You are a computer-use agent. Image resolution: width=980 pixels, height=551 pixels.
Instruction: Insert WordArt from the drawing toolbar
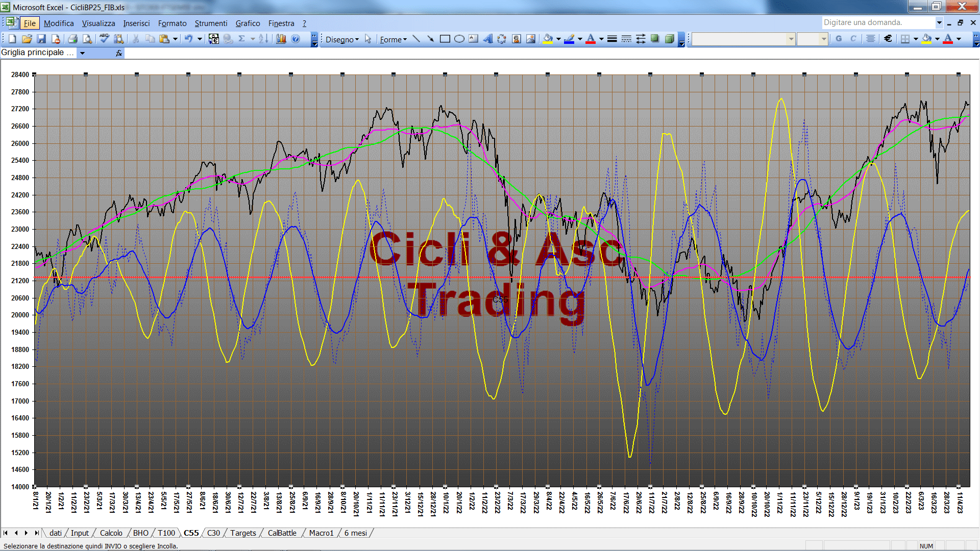point(488,39)
